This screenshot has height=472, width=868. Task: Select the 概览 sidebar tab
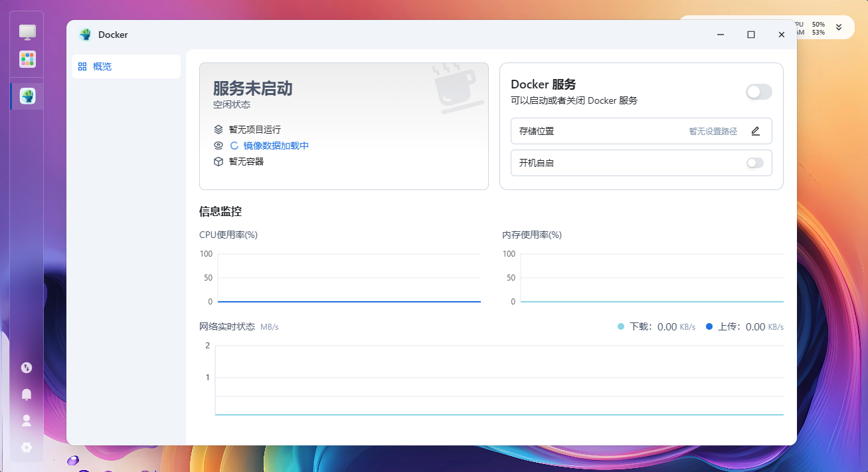(126, 66)
